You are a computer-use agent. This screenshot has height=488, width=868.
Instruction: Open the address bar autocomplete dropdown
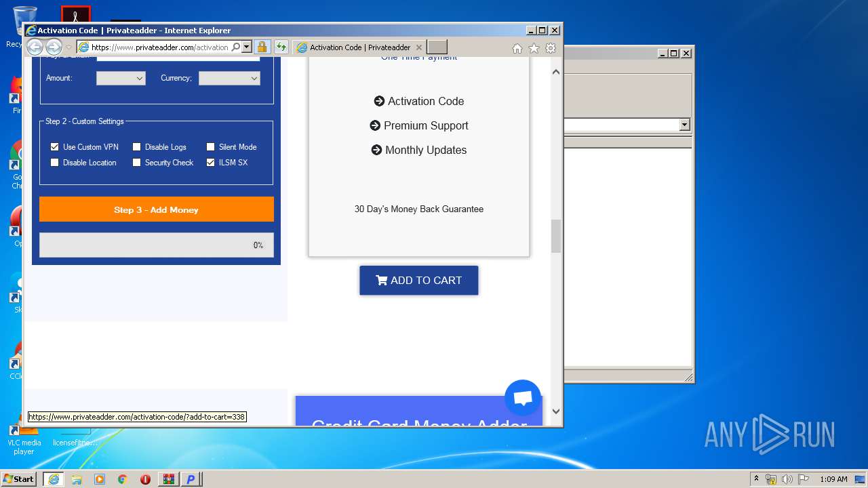pos(247,47)
